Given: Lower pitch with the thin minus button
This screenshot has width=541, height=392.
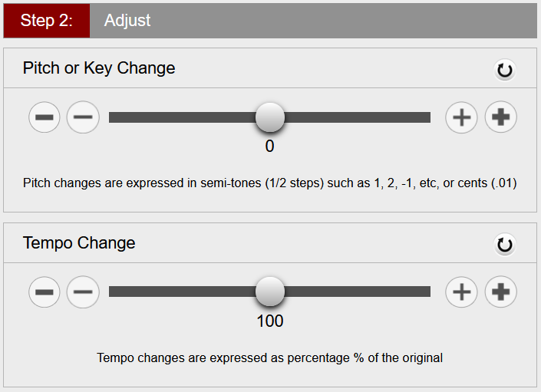Looking at the screenshot, I should [83, 117].
